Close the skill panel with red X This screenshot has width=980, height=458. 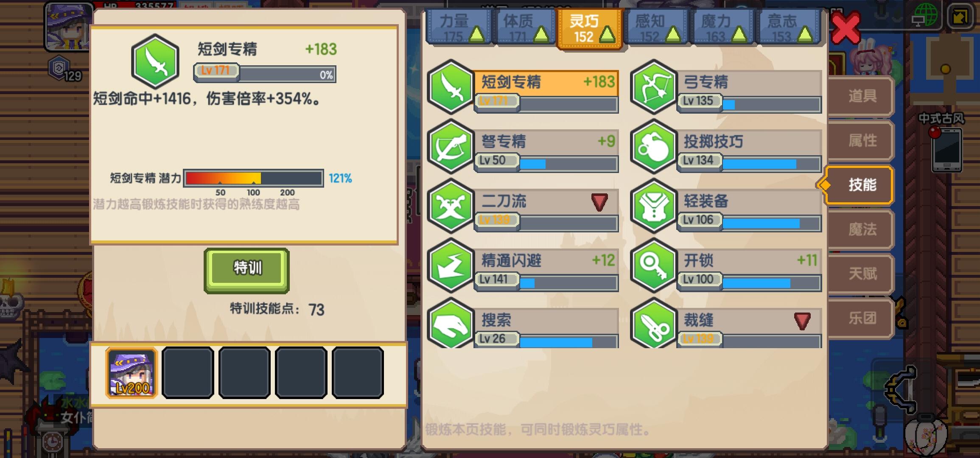coord(846,28)
